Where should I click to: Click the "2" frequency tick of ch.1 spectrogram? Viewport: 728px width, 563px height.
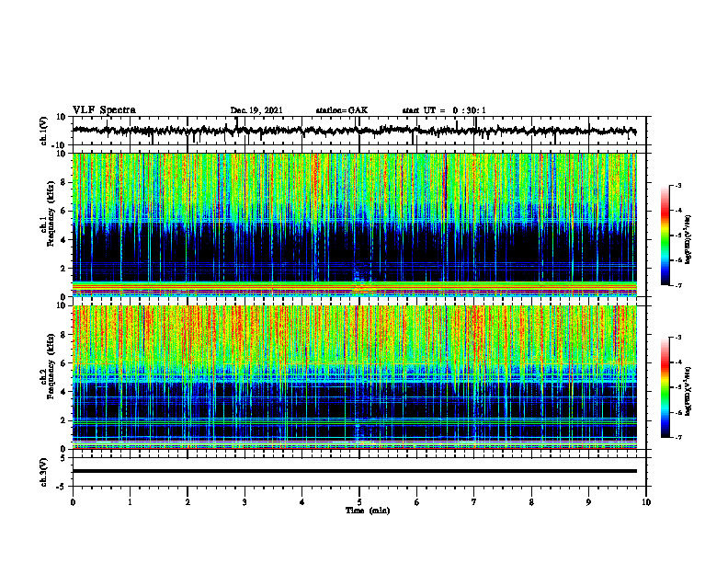point(63,269)
